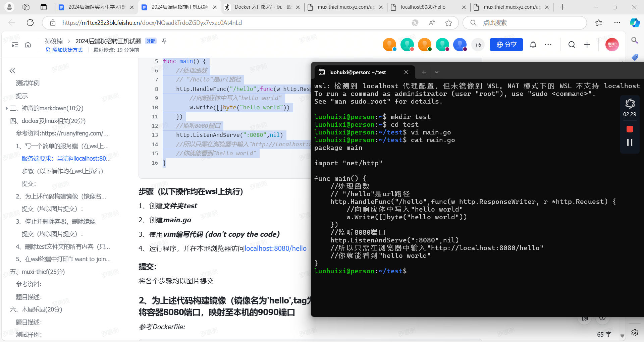This screenshot has width=644, height=342.
Task: Add page to browser favorites star
Action: (x=448, y=23)
